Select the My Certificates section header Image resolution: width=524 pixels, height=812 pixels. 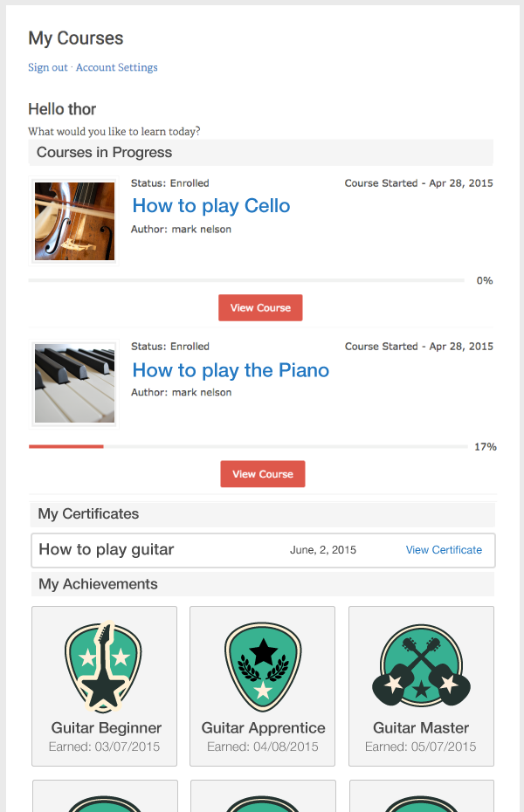pyautogui.click(x=263, y=513)
